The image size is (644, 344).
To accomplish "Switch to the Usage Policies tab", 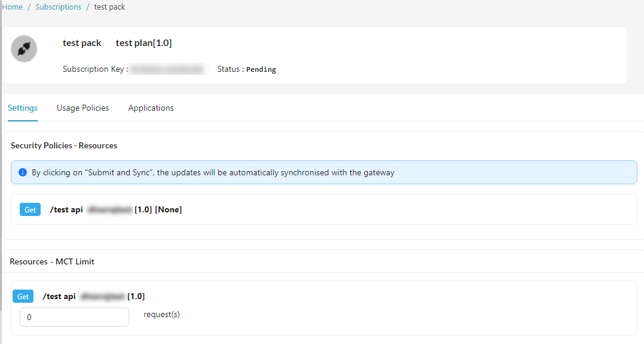I will 83,108.
